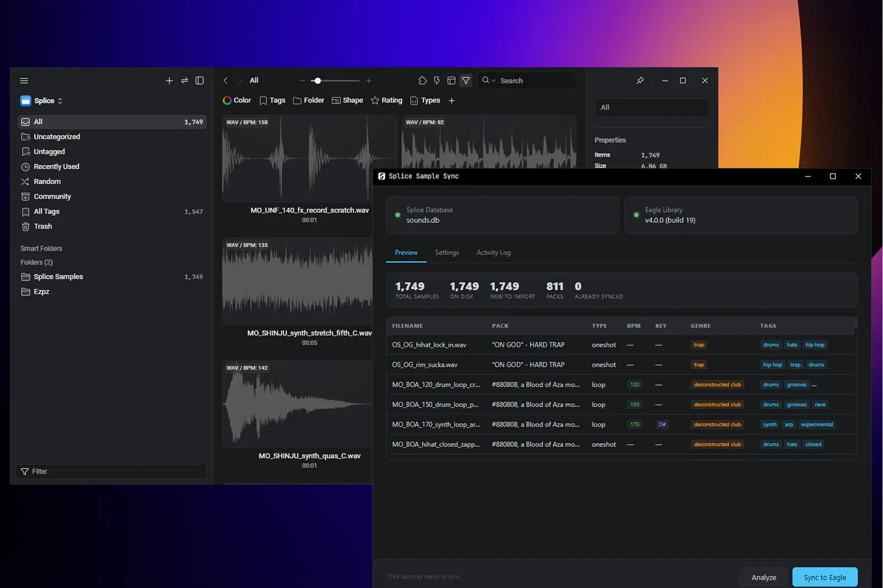
Task: Click the GENRE column header
Action: 701,326
